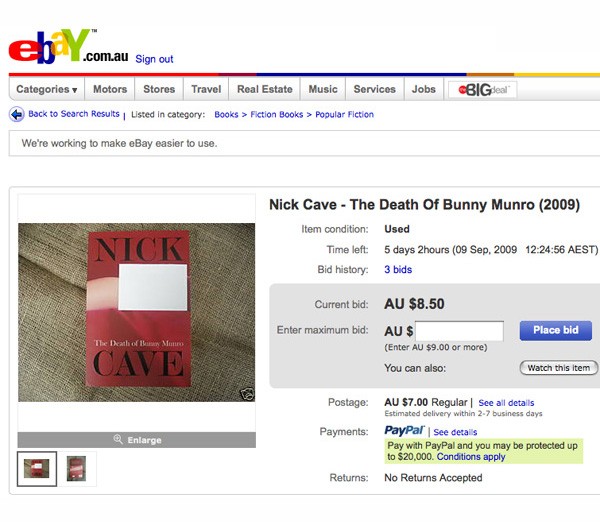This screenshot has height=522, width=600.
Task: Click the Big Deal logo
Action: [482, 89]
